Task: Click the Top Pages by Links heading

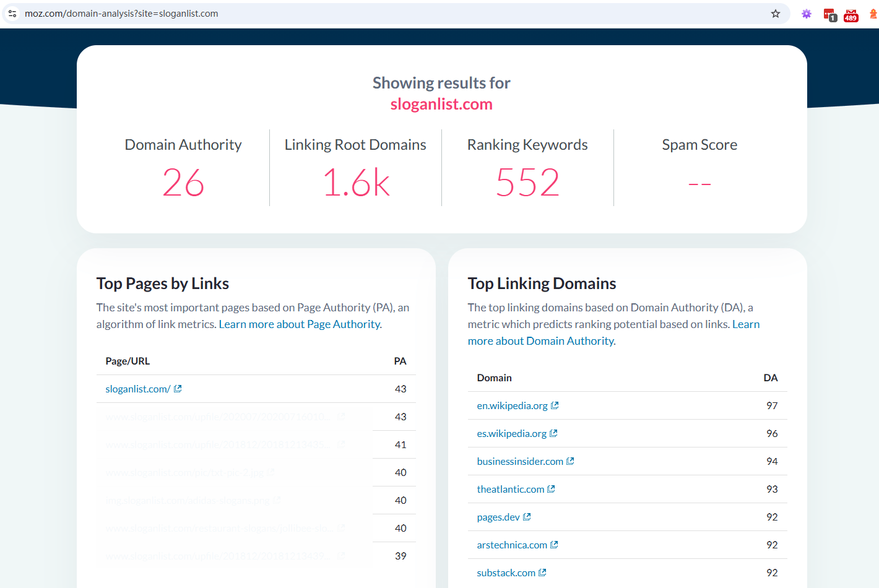Action: click(163, 283)
